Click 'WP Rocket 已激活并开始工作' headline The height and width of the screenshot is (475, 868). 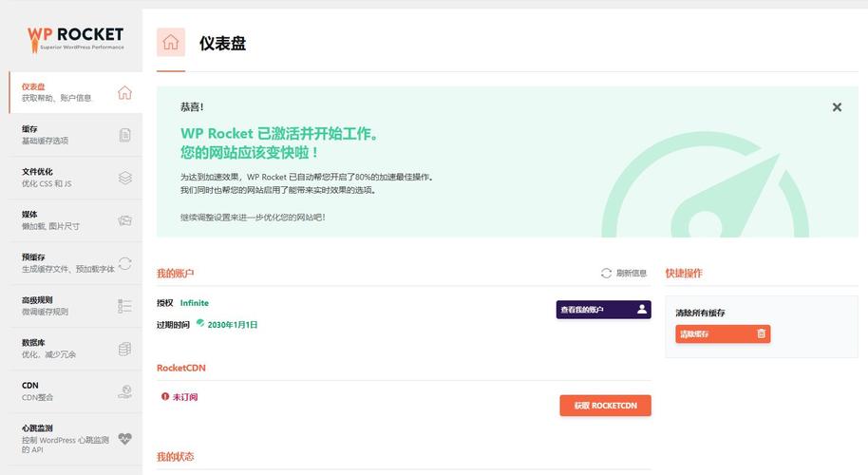click(x=279, y=133)
